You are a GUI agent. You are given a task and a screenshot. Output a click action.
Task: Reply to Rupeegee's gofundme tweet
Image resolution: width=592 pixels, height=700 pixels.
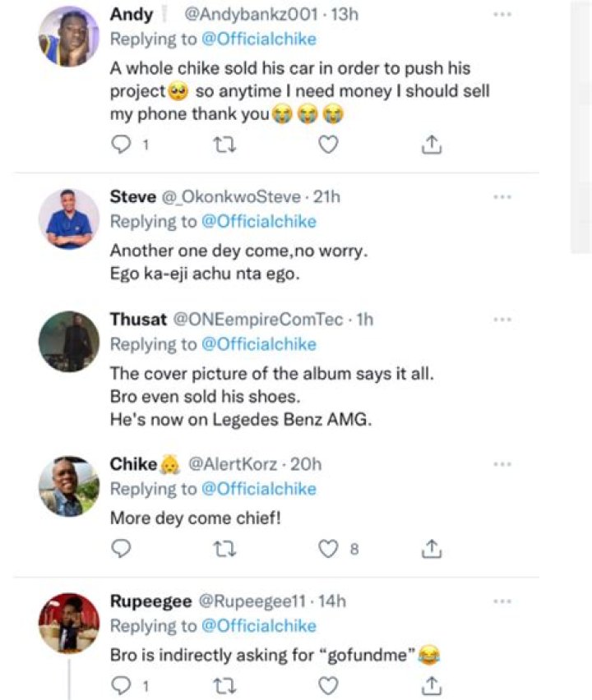pyautogui.click(x=121, y=684)
